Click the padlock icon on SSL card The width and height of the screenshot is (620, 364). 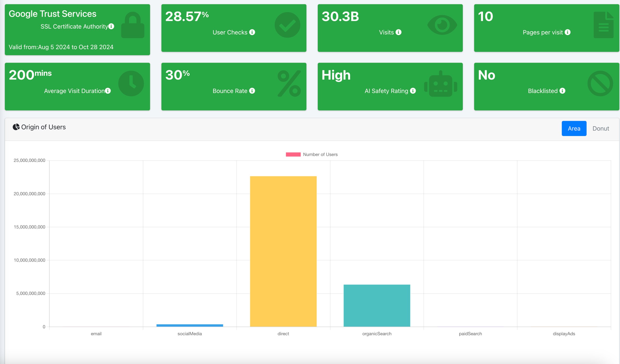coord(133,25)
